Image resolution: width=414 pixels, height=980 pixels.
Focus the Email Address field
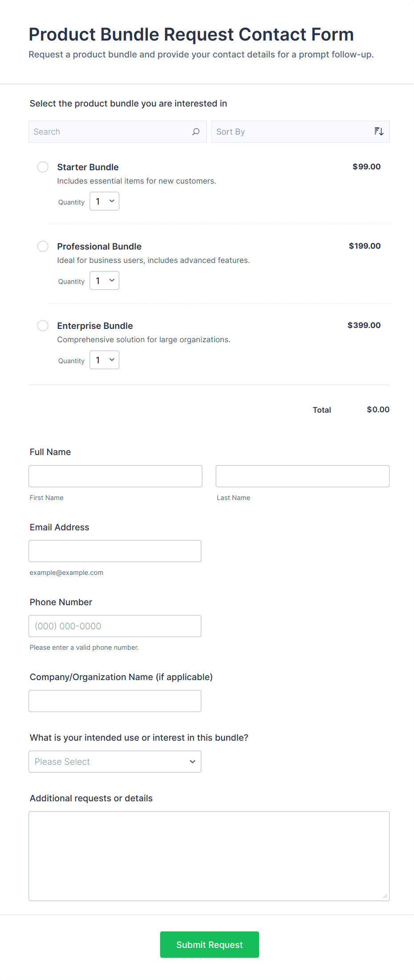click(115, 551)
